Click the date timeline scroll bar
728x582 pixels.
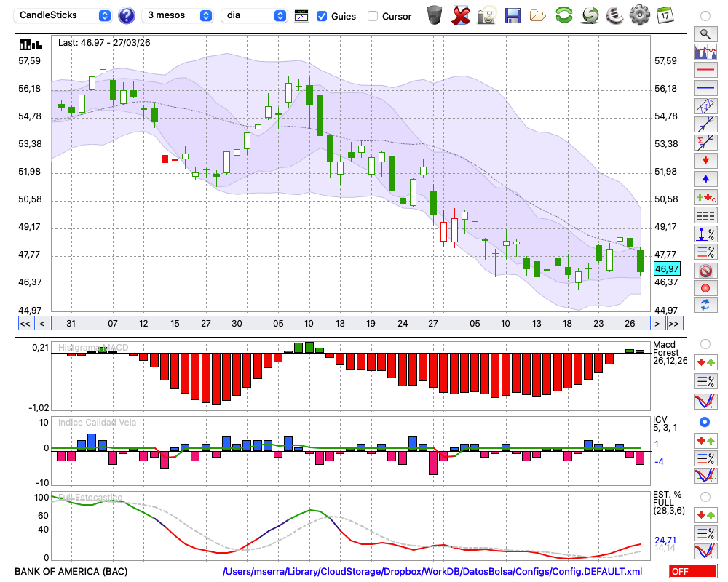(349, 324)
